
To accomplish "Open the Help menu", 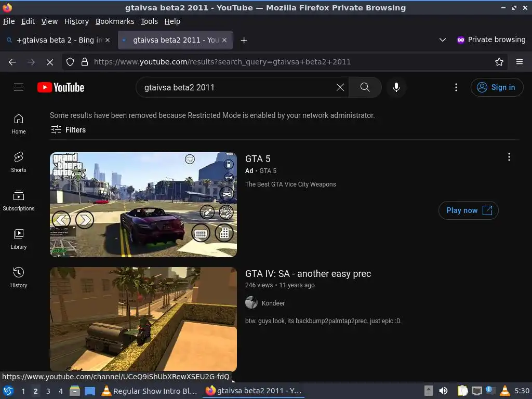I will 172,21.
